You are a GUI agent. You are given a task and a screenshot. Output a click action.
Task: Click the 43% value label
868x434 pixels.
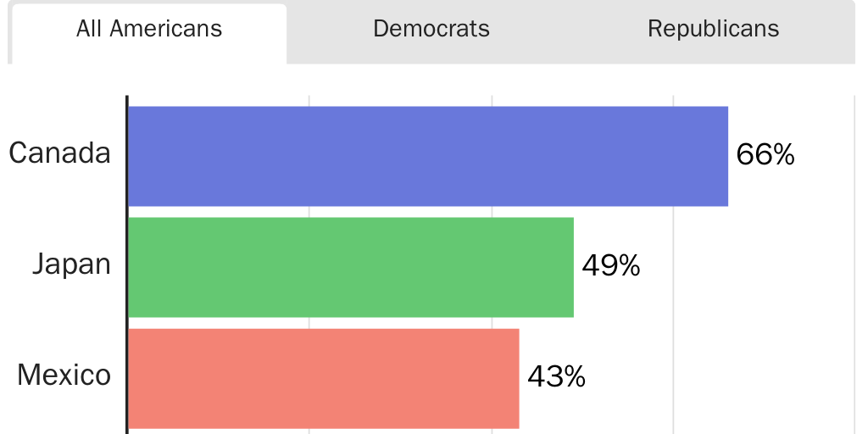pos(556,376)
